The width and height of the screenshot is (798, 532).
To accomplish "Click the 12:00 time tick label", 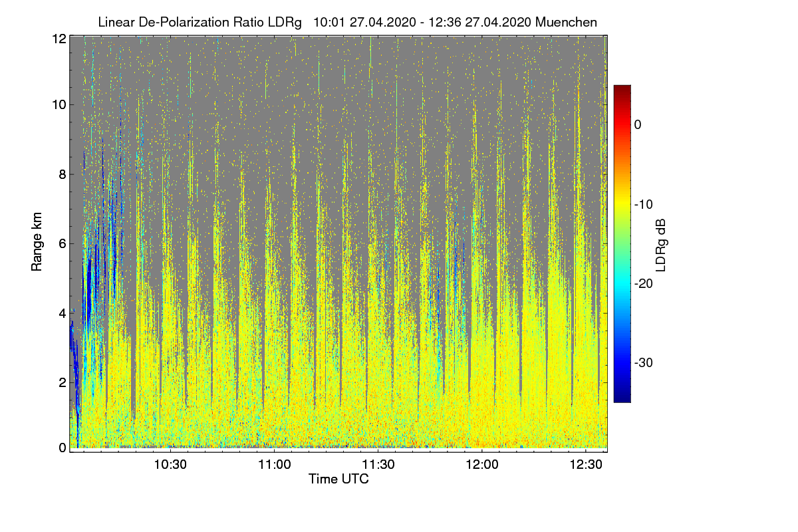I will [x=481, y=464].
